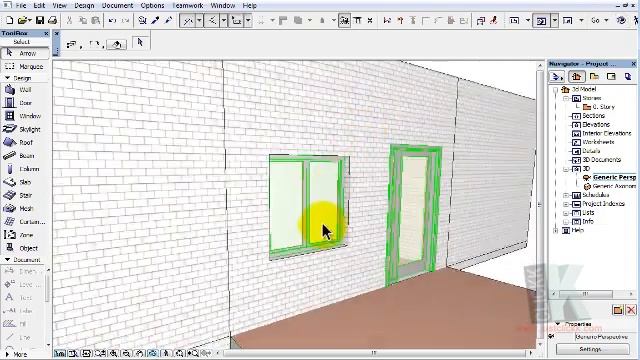
Task: Open the Options menu
Action: (153, 6)
